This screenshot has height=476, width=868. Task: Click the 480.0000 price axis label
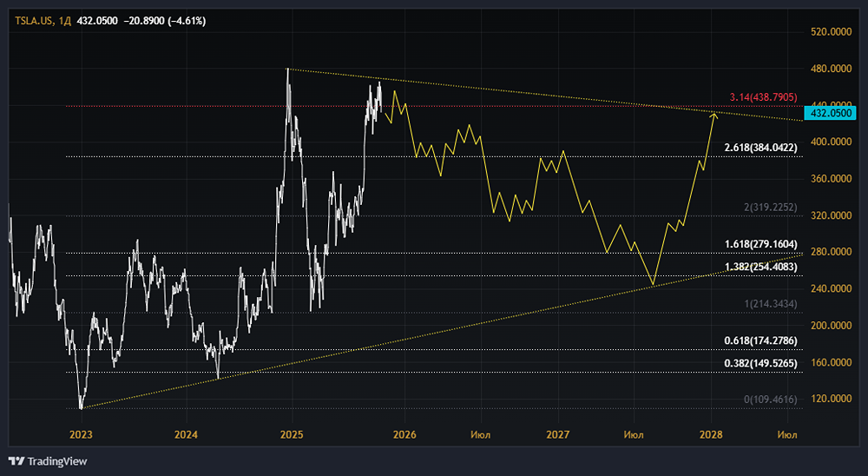tap(831, 69)
